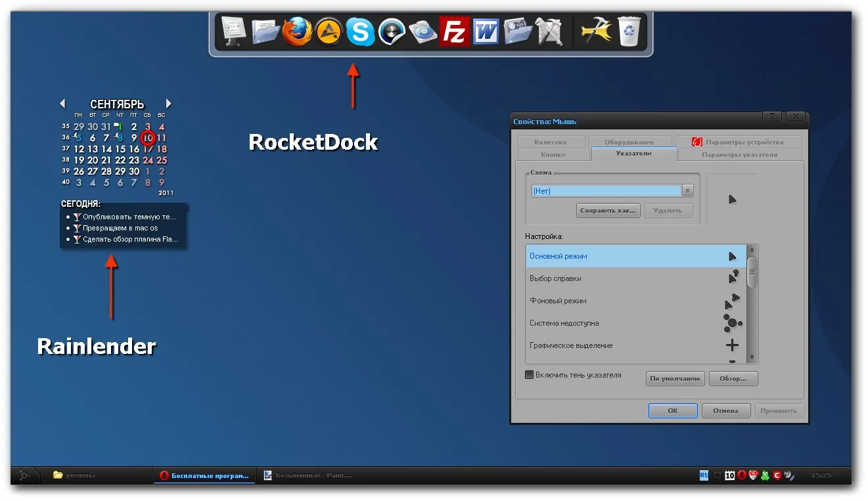This screenshot has width=868, height=501.
Task: Open RocketDock settings hammer icon
Action: coord(597,31)
